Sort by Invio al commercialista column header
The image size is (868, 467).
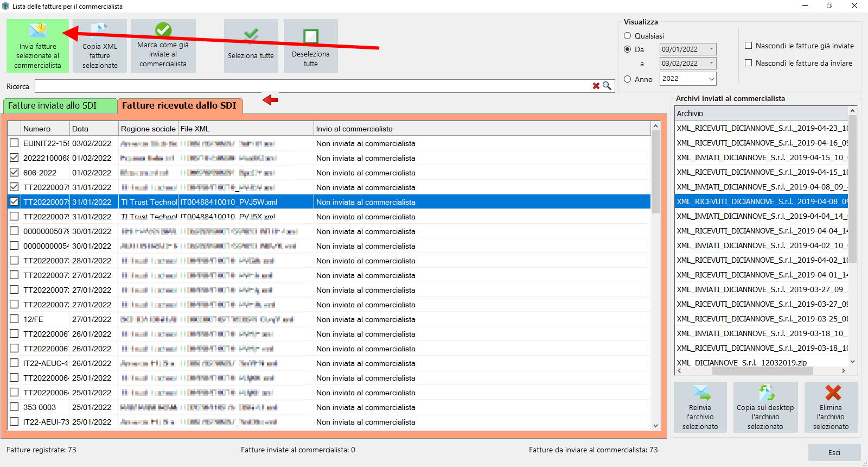pyautogui.click(x=482, y=129)
